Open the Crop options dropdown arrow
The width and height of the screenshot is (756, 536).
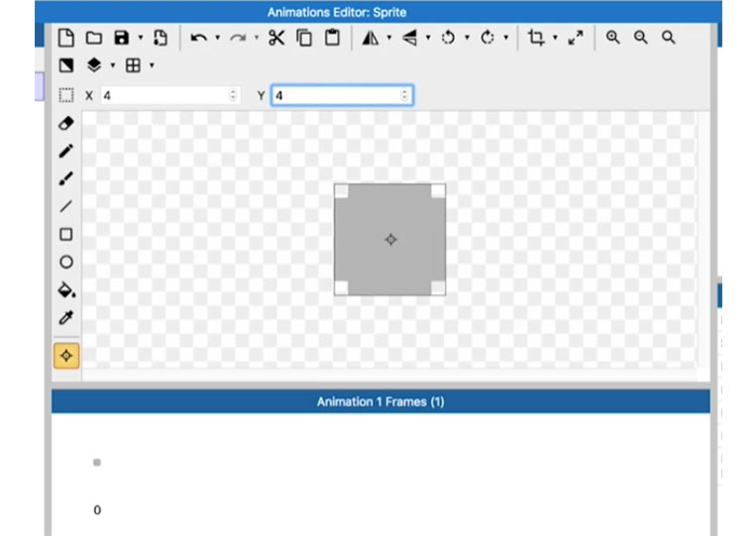pyautogui.click(x=555, y=38)
